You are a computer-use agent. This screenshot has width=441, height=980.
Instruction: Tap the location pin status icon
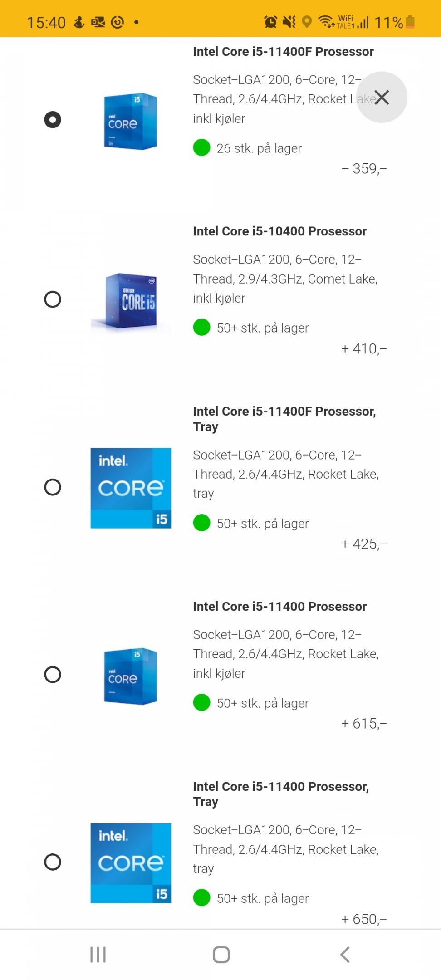point(307,22)
